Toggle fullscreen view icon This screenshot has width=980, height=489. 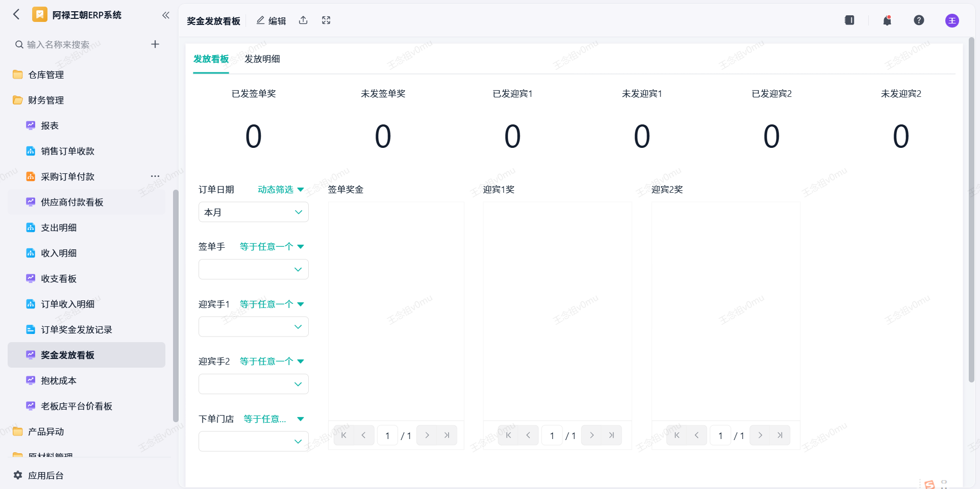[x=326, y=20]
